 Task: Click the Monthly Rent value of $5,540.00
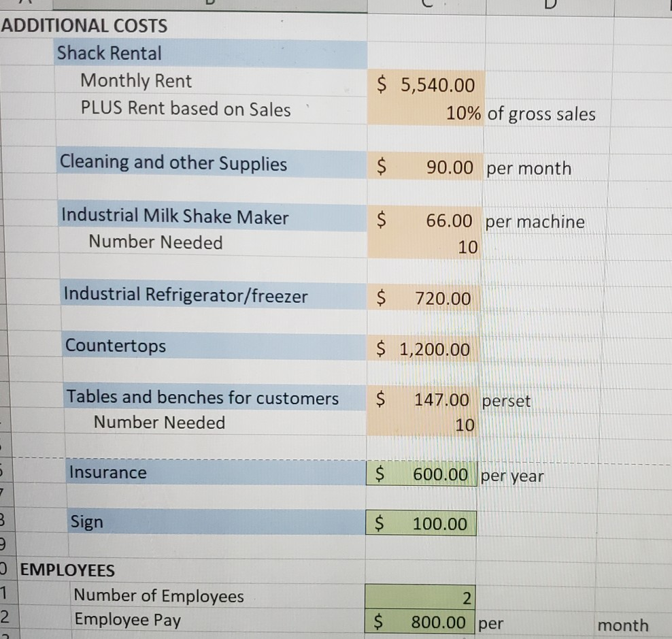pyautogui.click(x=422, y=85)
